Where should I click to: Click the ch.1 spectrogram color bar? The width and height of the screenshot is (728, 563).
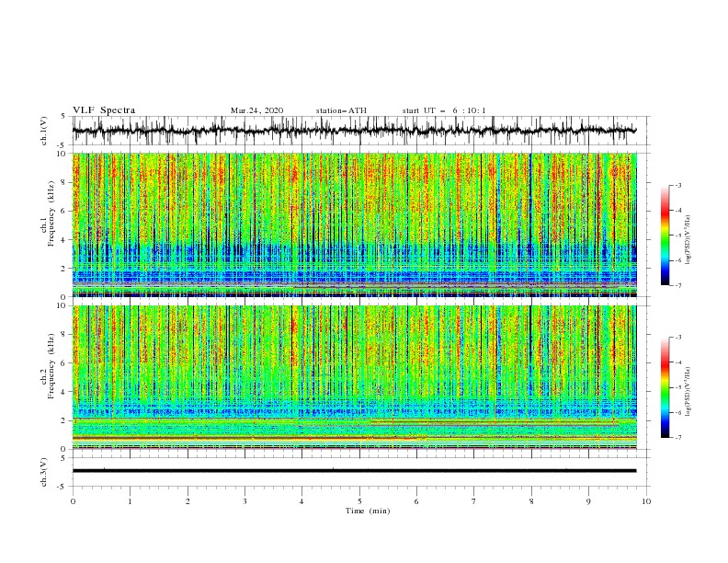click(665, 235)
